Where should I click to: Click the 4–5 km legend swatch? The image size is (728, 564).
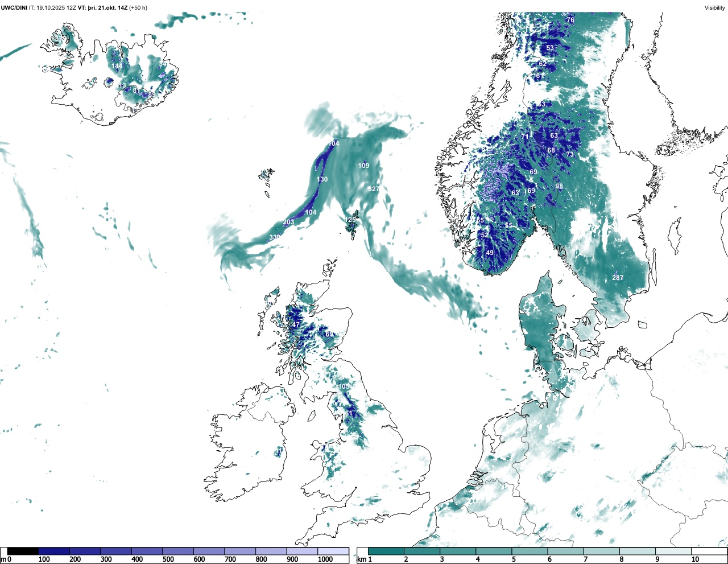point(494,551)
